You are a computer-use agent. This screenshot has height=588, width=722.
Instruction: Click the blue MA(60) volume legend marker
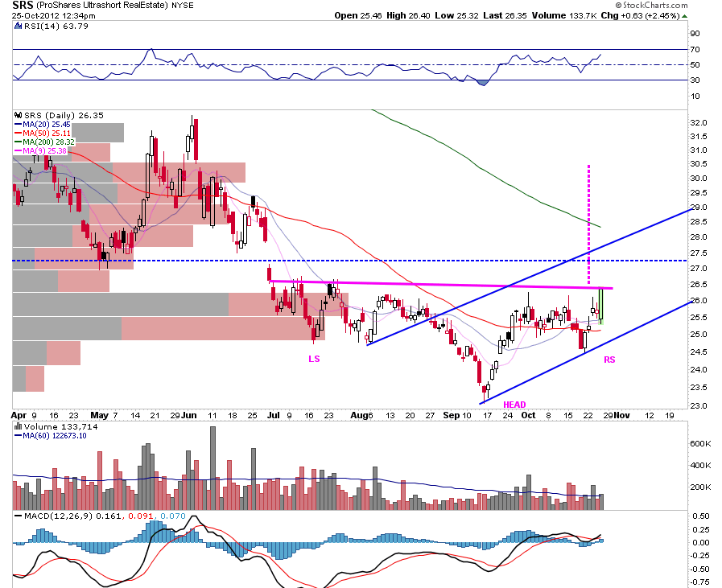point(19,436)
